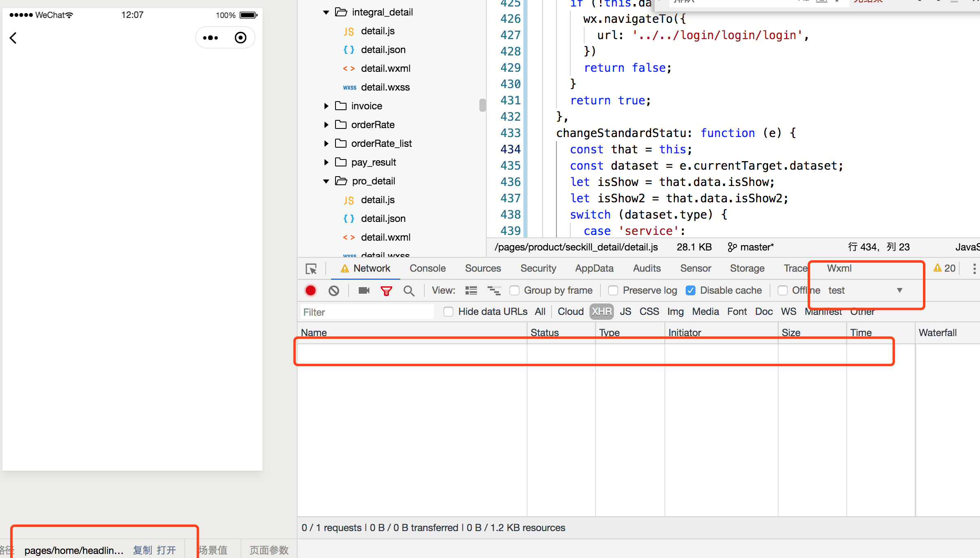Collapse the pro_detail folder

[326, 181]
